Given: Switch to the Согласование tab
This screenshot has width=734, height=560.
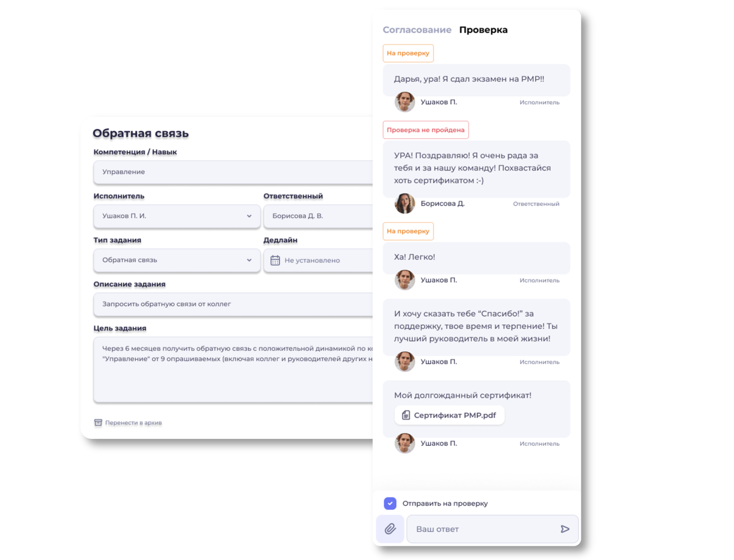Looking at the screenshot, I should (417, 30).
